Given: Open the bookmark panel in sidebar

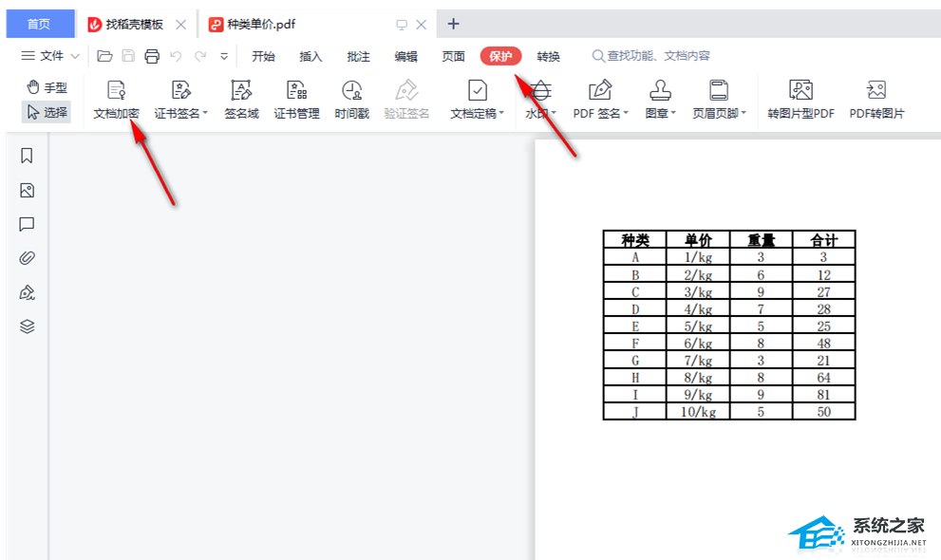Looking at the screenshot, I should [27, 156].
